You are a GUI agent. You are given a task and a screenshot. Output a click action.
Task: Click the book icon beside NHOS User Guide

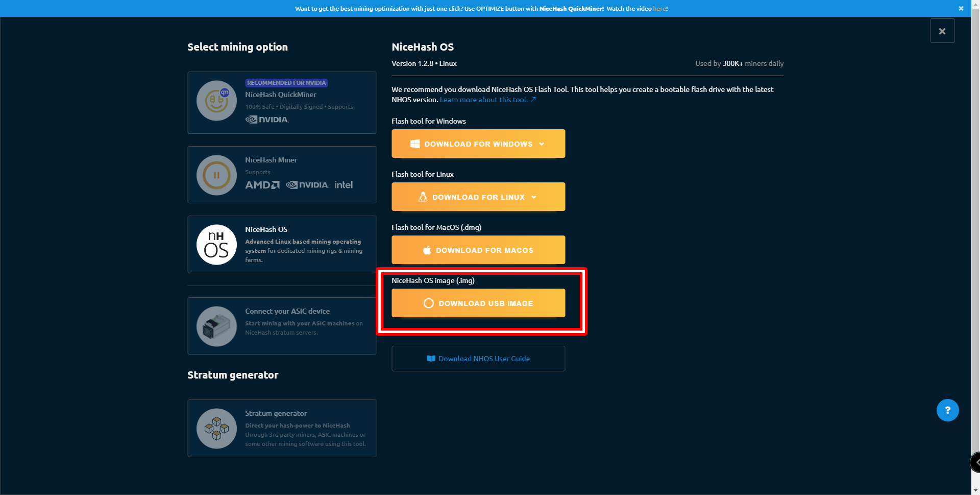point(431,359)
